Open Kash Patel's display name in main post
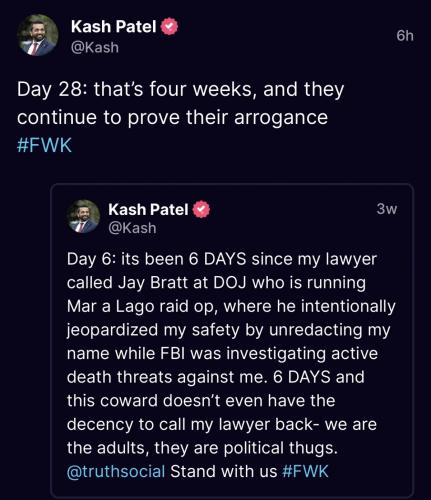This screenshot has height=500, width=431. (x=113, y=26)
